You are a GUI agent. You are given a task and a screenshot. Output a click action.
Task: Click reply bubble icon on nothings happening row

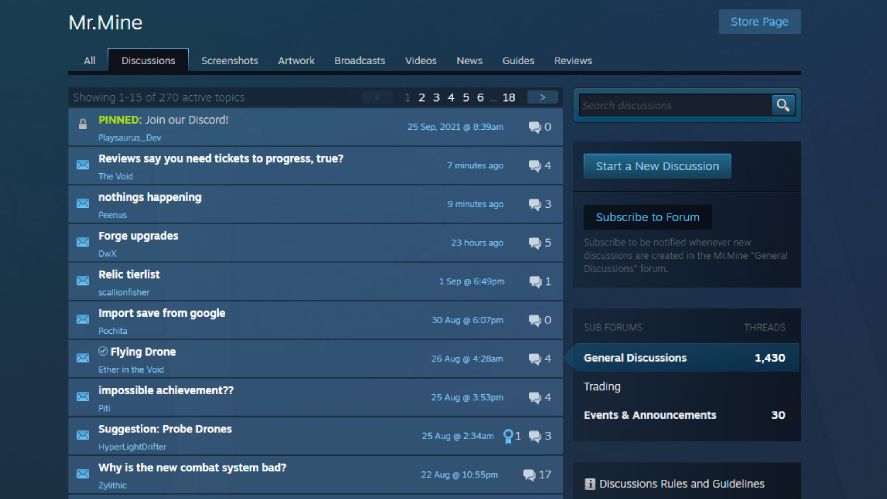535,204
